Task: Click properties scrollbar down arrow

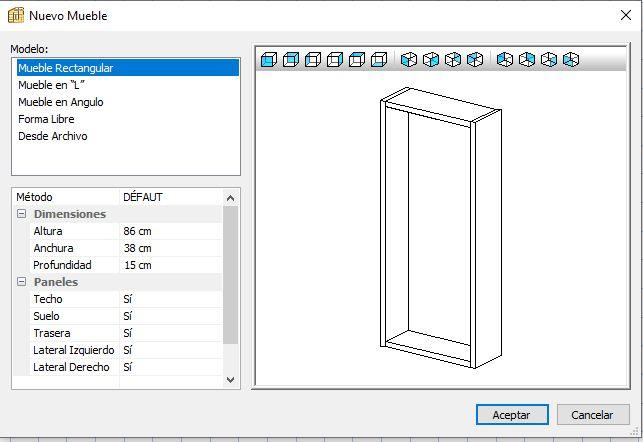Action: click(x=230, y=380)
